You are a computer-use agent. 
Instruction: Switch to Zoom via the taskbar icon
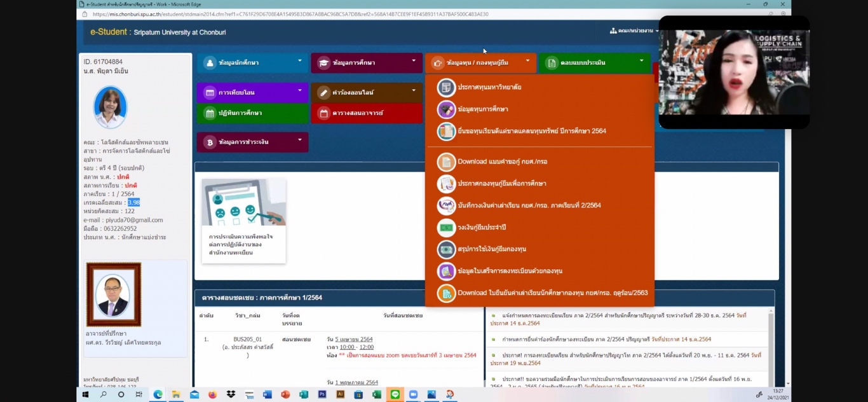point(414,394)
